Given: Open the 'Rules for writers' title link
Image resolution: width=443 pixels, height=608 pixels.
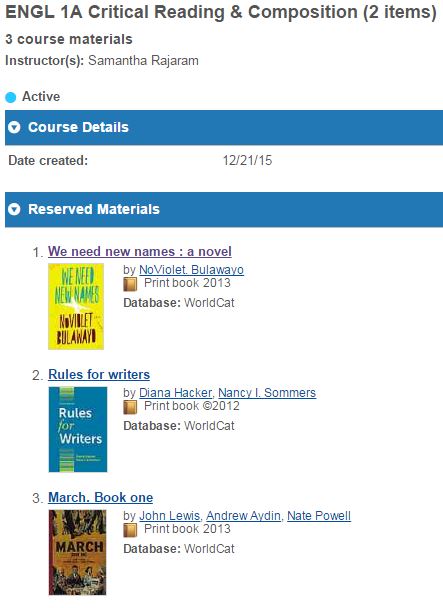Looking at the screenshot, I should pyautogui.click(x=99, y=374).
